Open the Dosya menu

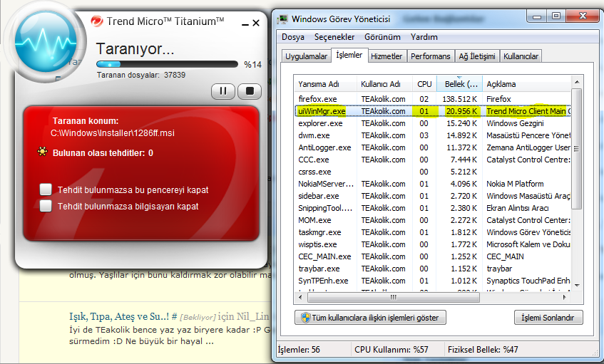click(x=293, y=37)
